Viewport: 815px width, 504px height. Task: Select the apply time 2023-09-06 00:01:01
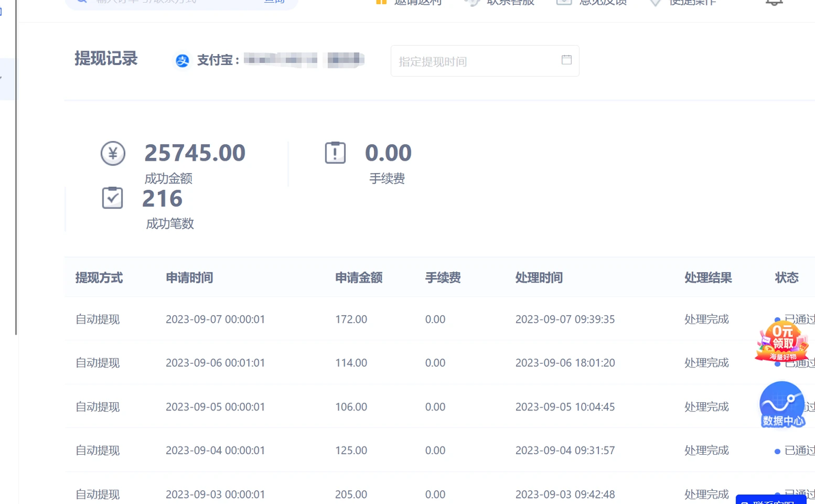point(215,363)
